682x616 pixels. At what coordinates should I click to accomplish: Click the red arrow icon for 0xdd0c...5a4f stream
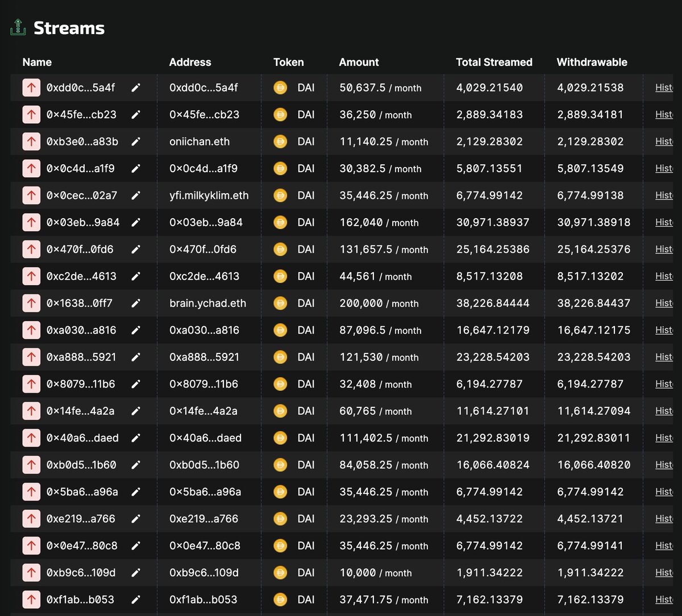[31, 88]
